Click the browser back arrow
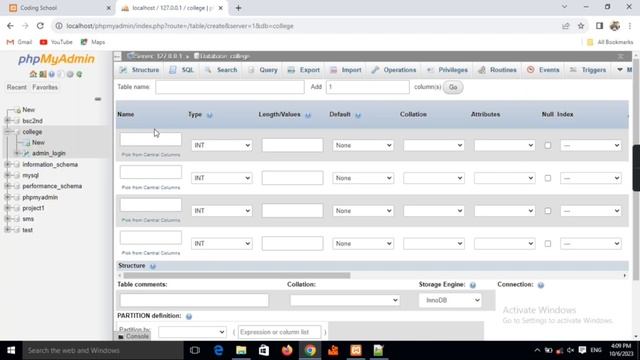This screenshot has width=640, height=360. 10,26
